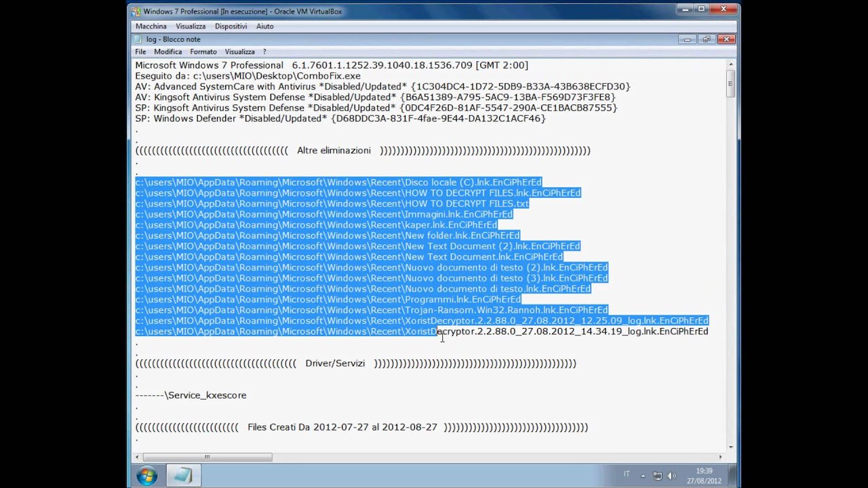
Task: Click the 'Immagini.lnk.EnCiPhErEd' line
Action: (324, 214)
